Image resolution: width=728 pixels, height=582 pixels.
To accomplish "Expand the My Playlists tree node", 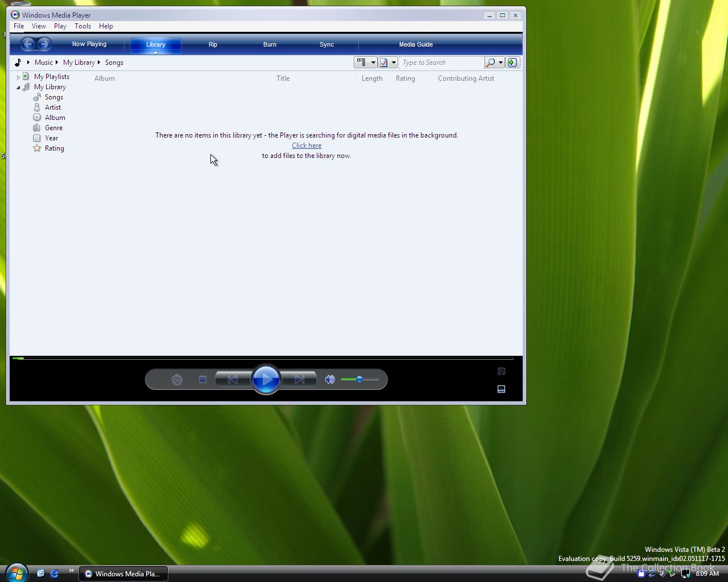I will click(18, 77).
